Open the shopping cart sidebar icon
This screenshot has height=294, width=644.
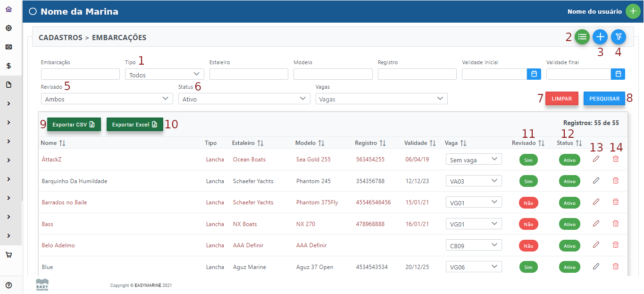pyautogui.click(x=8, y=255)
